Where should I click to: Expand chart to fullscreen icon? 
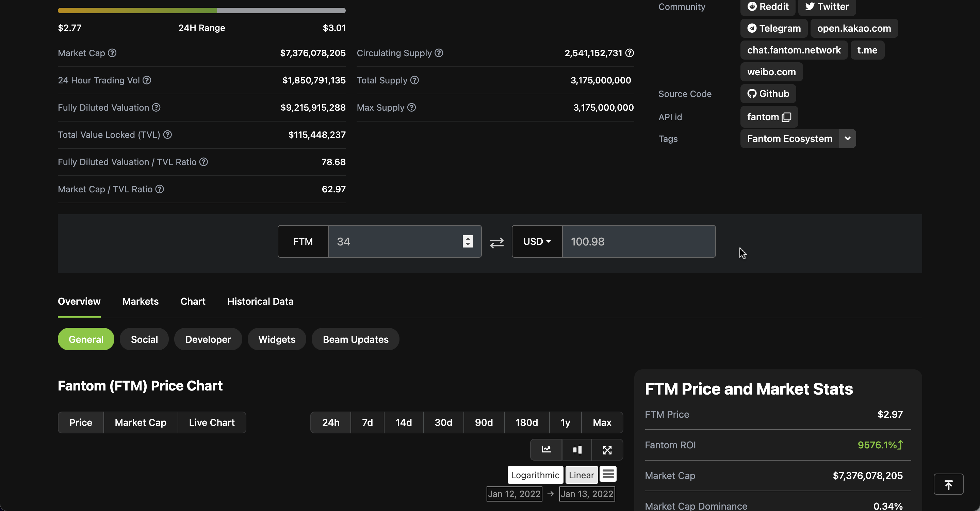coord(607,450)
